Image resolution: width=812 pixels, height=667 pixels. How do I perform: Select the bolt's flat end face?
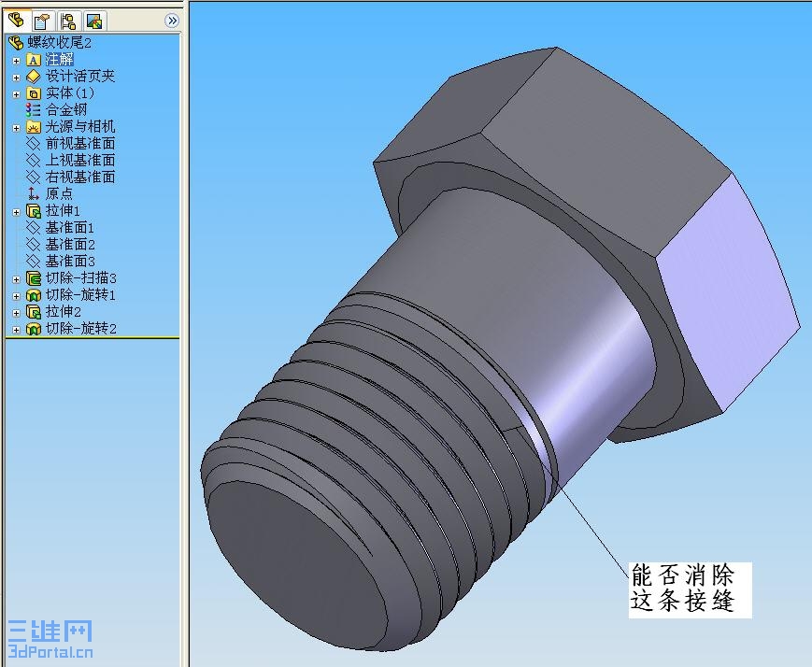click(298, 564)
